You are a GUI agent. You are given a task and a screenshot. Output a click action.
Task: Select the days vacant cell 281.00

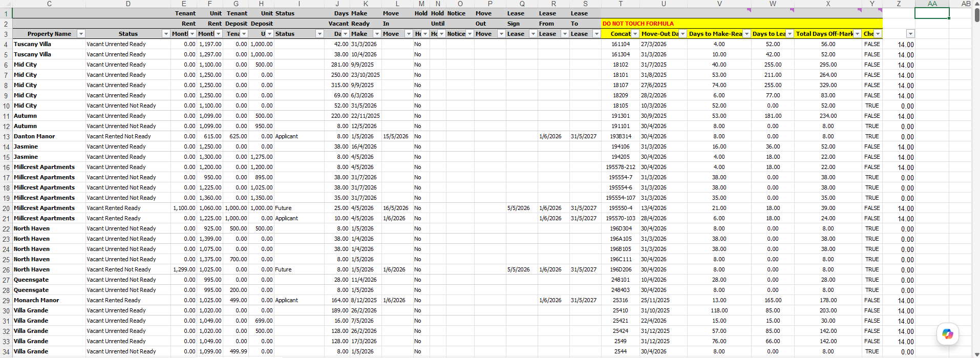pyautogui.click(x=337, y=65)
